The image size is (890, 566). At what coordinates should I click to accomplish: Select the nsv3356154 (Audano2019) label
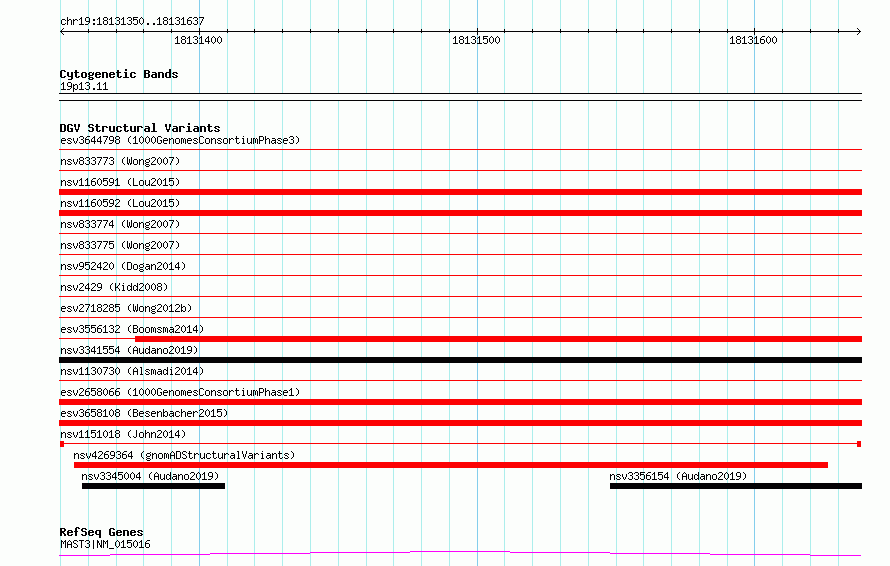678,476
